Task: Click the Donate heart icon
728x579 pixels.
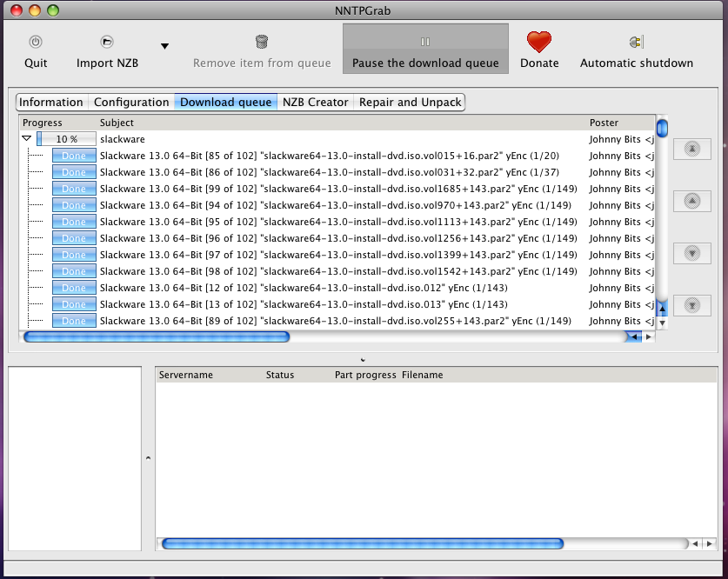Action: [539, 42]
